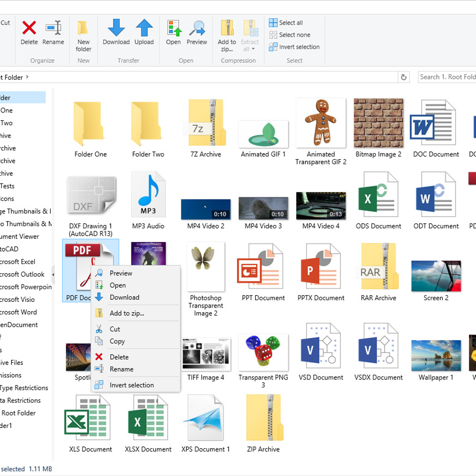Open Microsoft Outlook in the sidebar tree
This screenshot has height=476, width=476.
coord(22,274)
